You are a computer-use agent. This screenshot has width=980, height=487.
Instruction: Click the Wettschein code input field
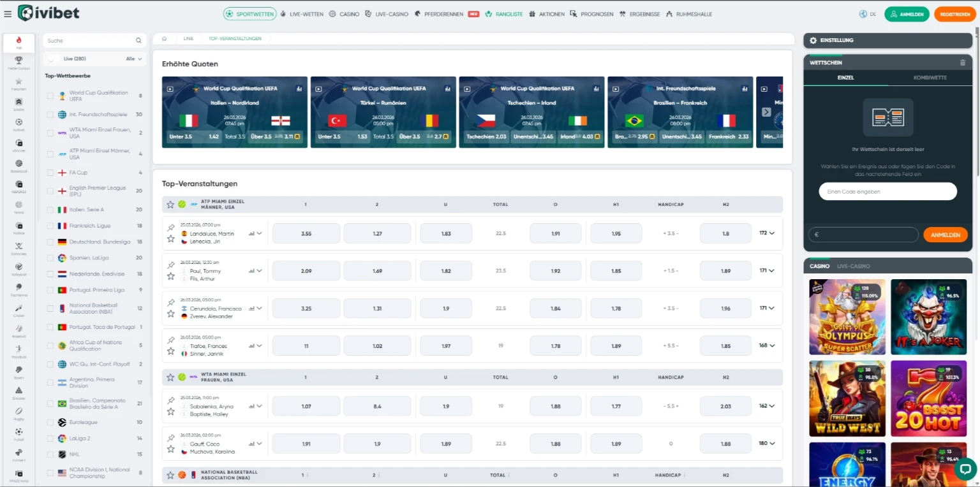(x=887, y=191)
